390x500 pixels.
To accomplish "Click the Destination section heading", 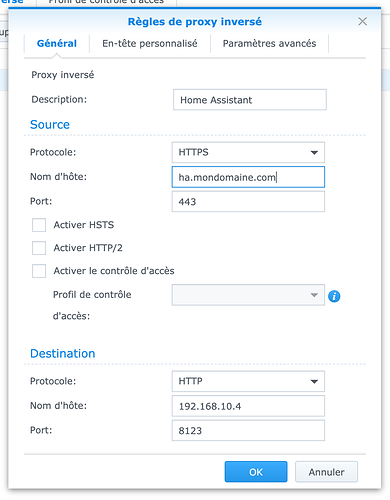I will (x=63, y=354).
